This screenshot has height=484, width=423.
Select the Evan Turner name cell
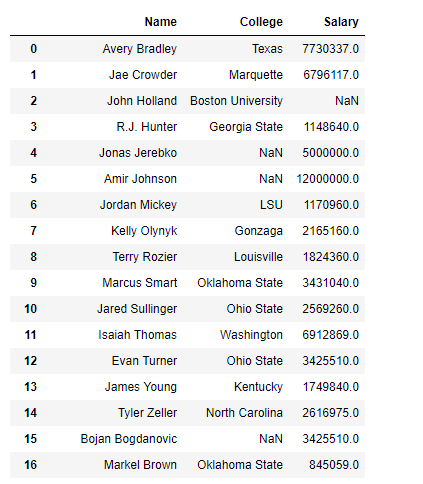144,361
